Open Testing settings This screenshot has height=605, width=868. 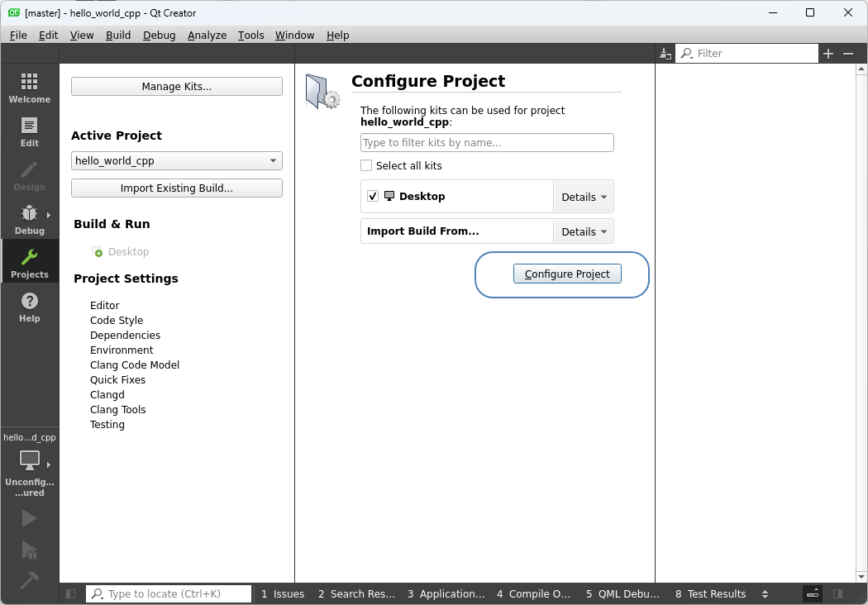point(107,425)
